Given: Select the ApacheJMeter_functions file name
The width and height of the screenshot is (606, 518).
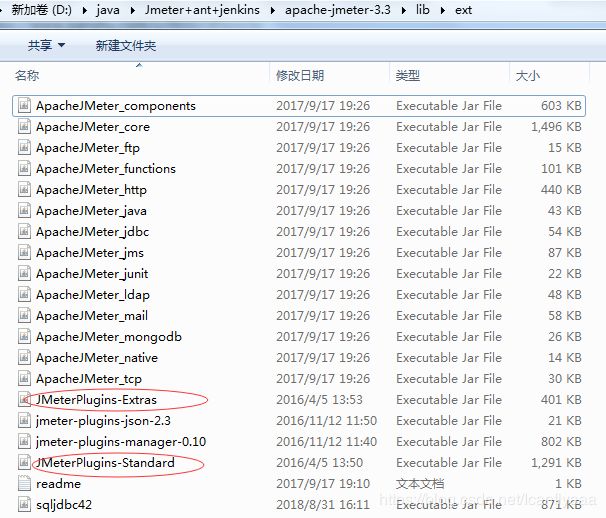Looking at the screenshot, I should pyautogui.click(x=106, y=169).
